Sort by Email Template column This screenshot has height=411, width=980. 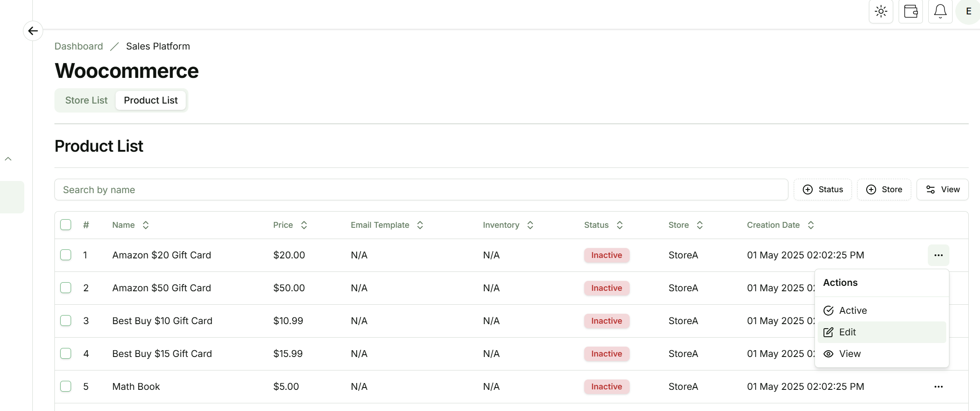coord(387,225)
